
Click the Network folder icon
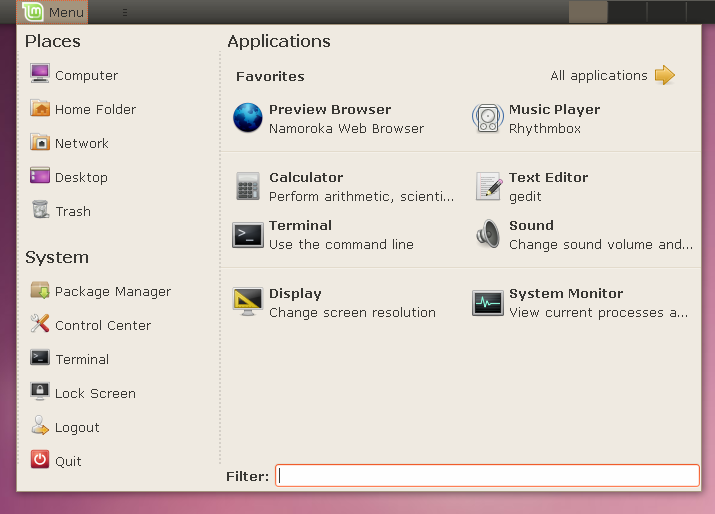(x=40, y=142)
